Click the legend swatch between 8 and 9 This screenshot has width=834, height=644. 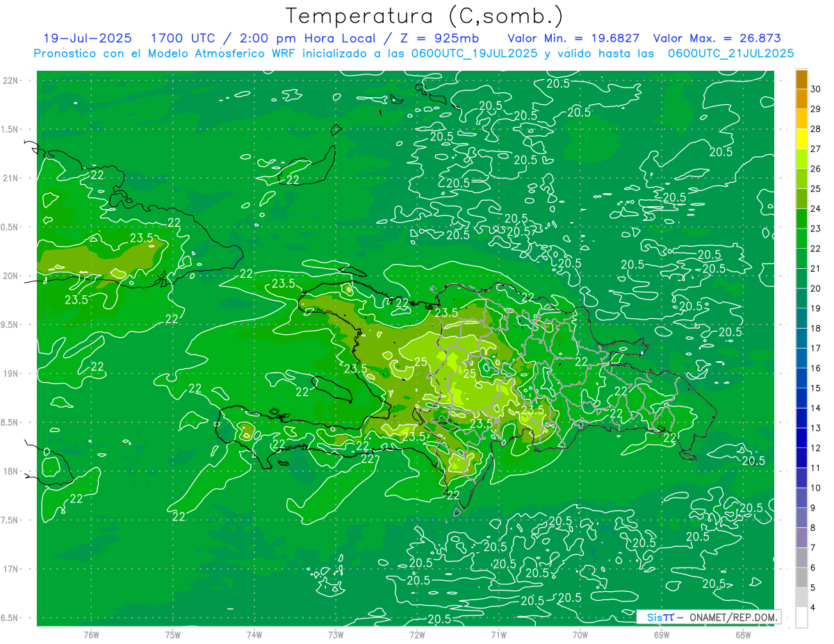click(x=801, y=518)
